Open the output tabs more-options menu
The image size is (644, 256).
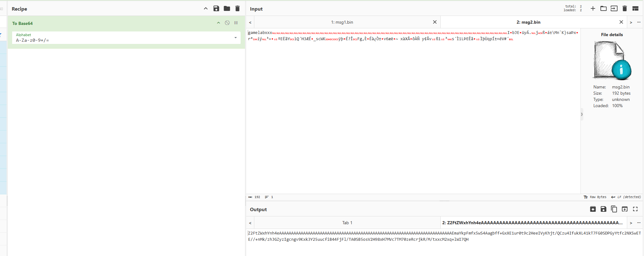click(x=639, y=223)
